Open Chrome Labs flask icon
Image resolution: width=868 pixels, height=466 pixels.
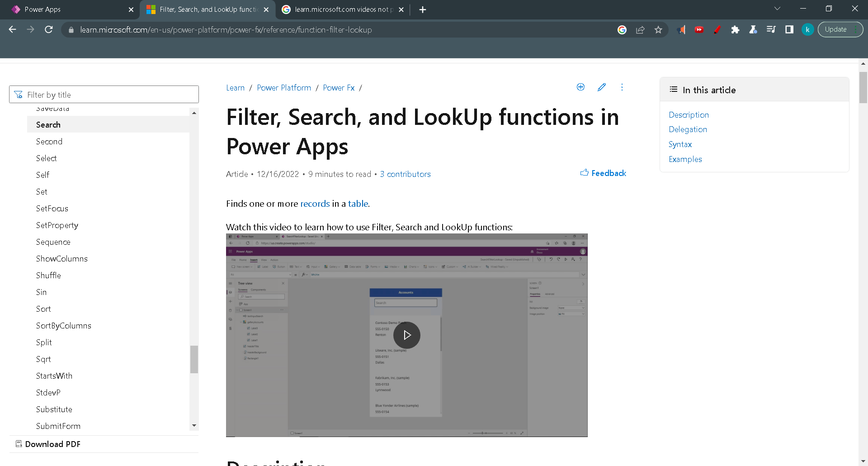[x=753, y=30]
